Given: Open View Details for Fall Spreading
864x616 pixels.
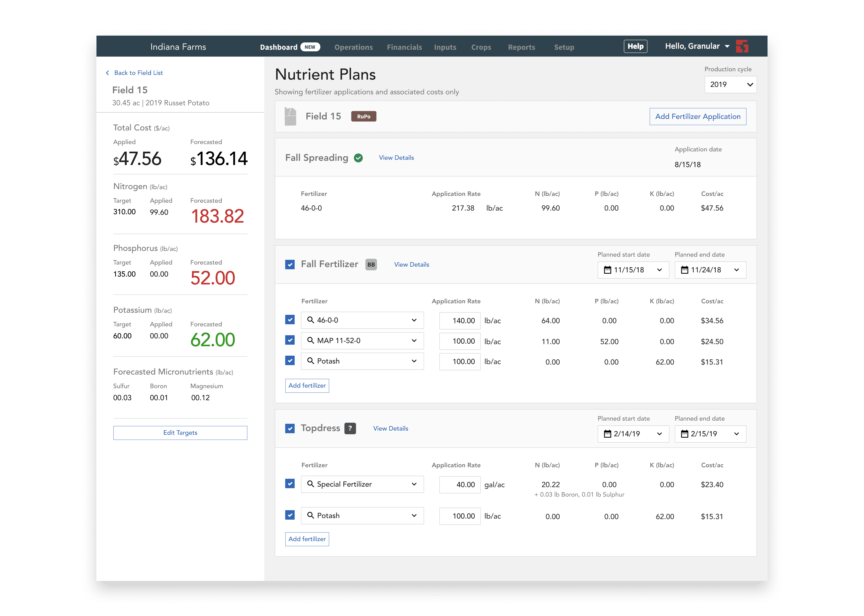Looking at the screenshot, I should [x=396, y=158].
